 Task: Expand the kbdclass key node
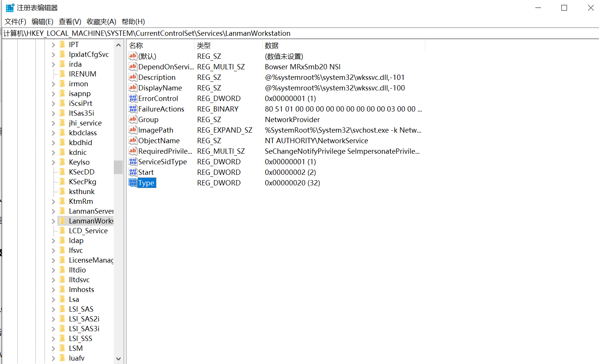point(53,133)
